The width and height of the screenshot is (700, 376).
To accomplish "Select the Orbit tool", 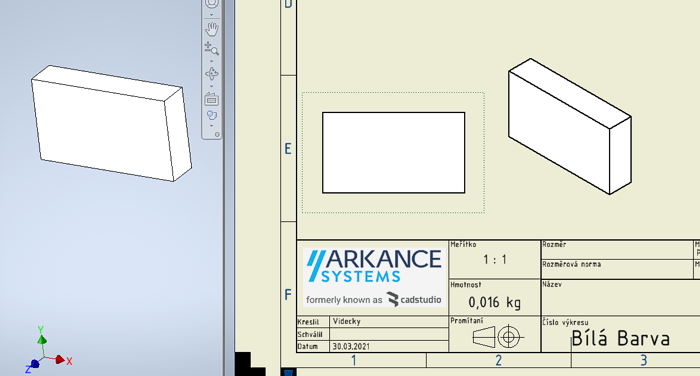I will [x=212, y=74].
